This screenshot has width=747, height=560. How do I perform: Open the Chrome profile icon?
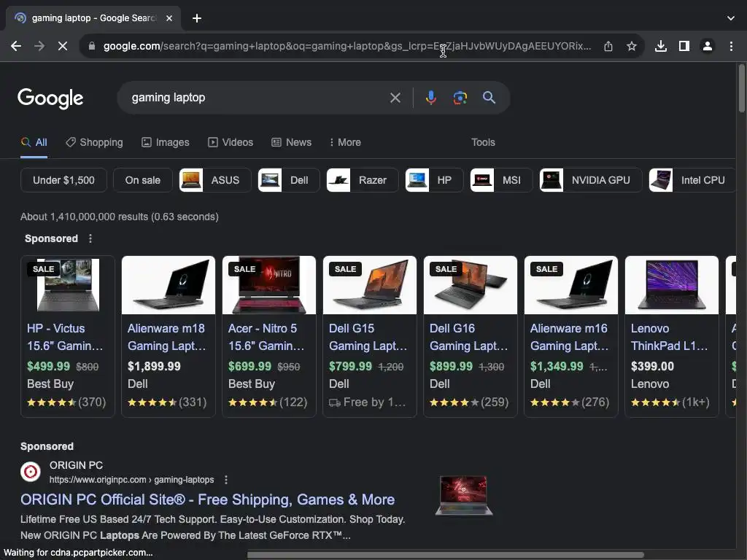(x=708, y=46)
